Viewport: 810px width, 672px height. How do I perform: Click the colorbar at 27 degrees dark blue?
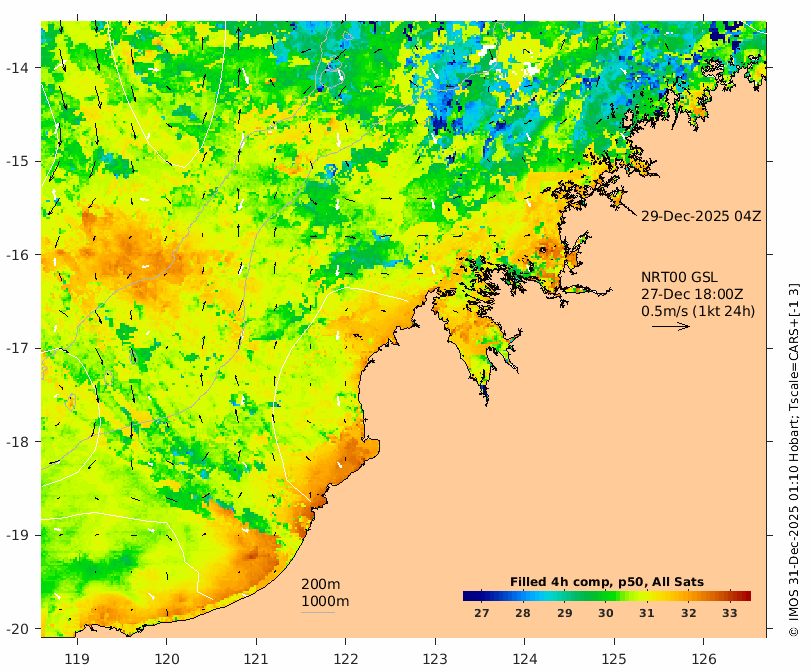481,596
